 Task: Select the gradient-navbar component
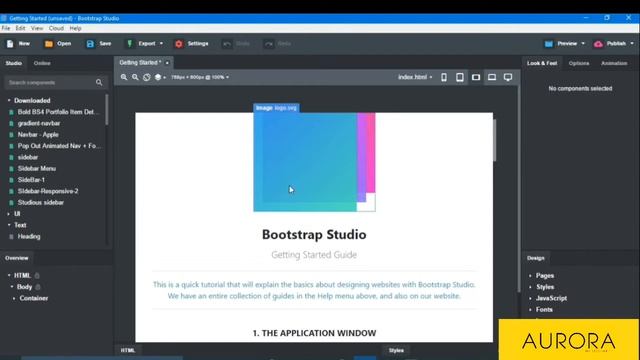(x=39, y=123)
